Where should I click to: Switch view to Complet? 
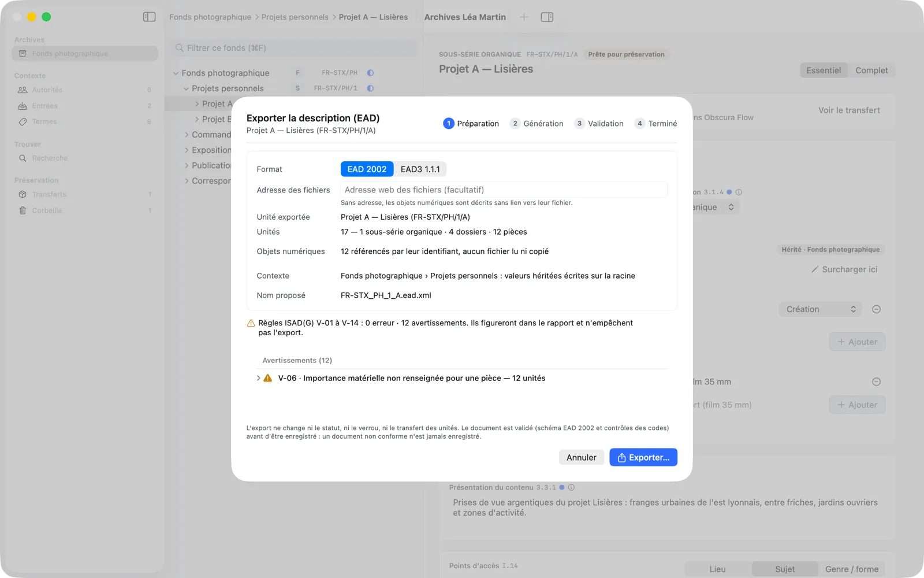871,70
